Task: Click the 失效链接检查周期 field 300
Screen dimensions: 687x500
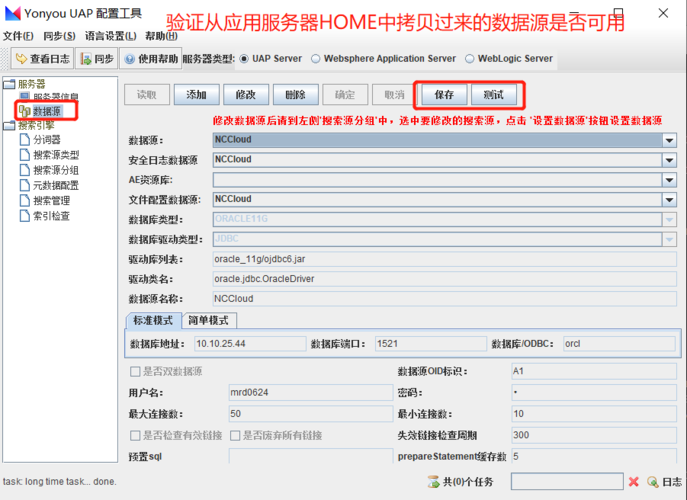Action: (x=594, y=435)
